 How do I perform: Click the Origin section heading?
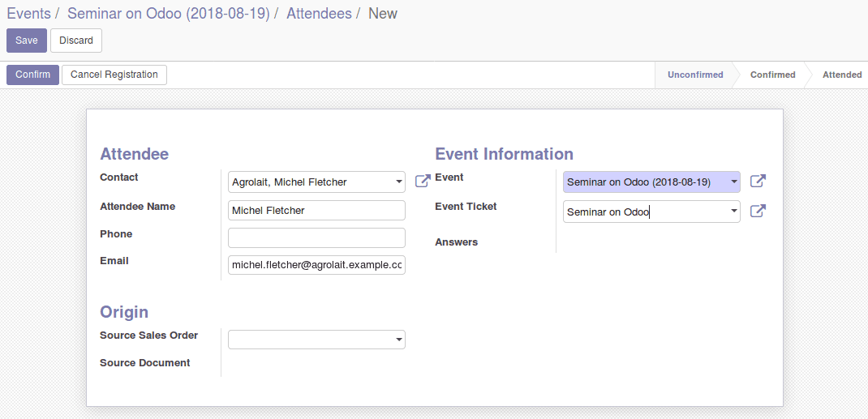click(x=124, y=312)
